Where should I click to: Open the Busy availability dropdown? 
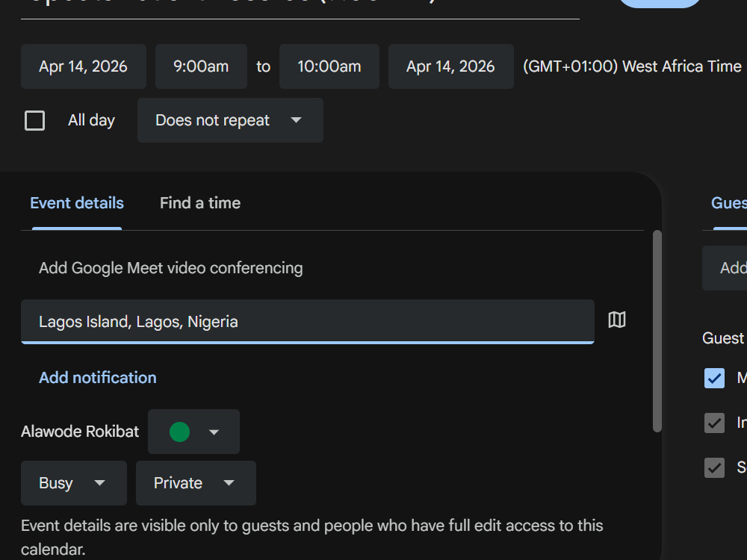(74, 483)
